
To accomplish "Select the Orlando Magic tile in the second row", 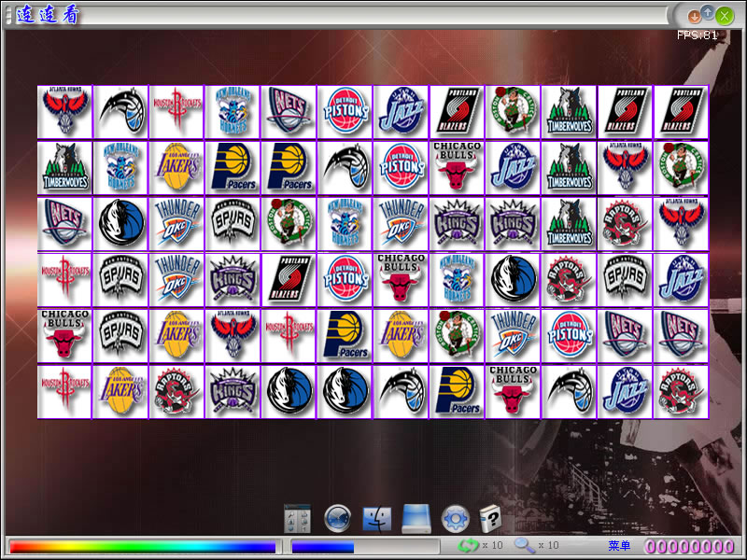I will click(345, 168).
